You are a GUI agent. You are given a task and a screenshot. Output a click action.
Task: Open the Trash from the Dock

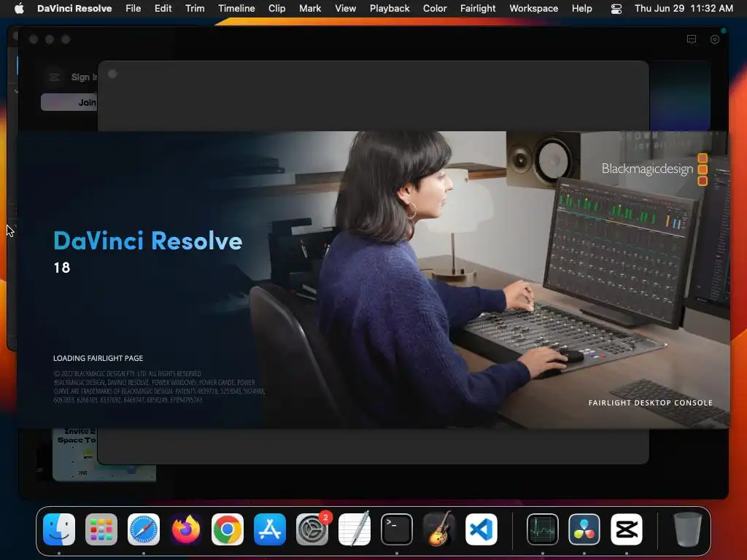688,529
